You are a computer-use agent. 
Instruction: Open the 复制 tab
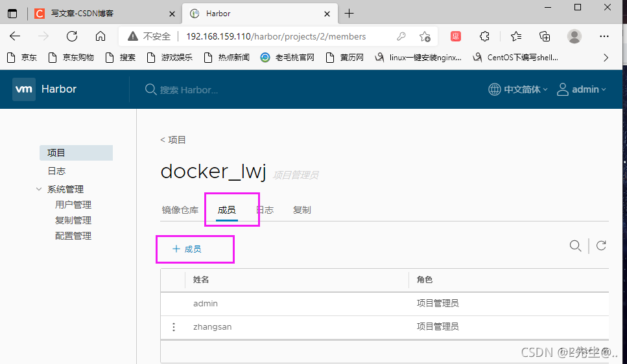302,210
